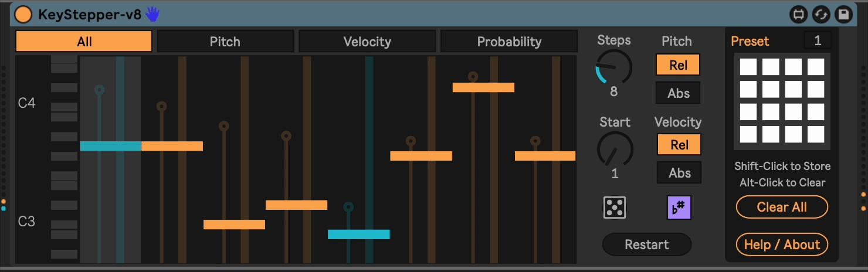Open the Velocity tab
The width and height of the screenshot is (868, 272).
click(367, 42)
